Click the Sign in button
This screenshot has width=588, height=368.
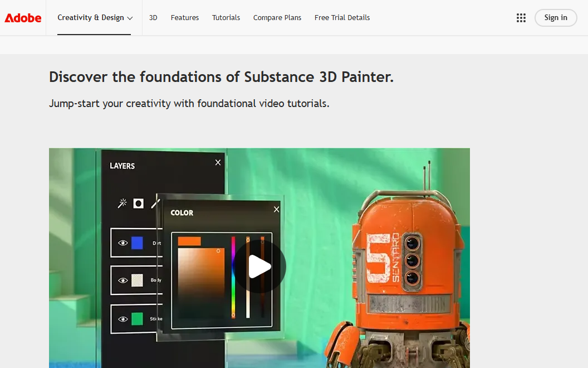pyautogui.click(x=555, y=18)
